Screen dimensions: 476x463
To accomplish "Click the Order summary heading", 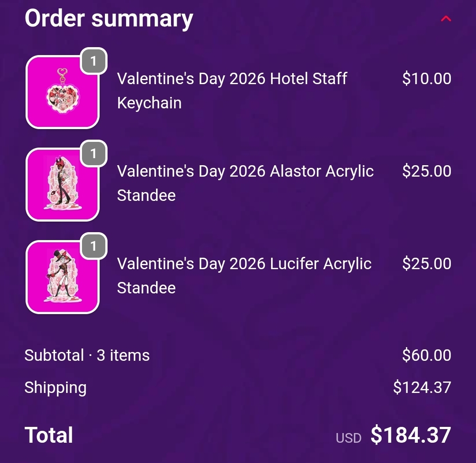I will point(109,19).
